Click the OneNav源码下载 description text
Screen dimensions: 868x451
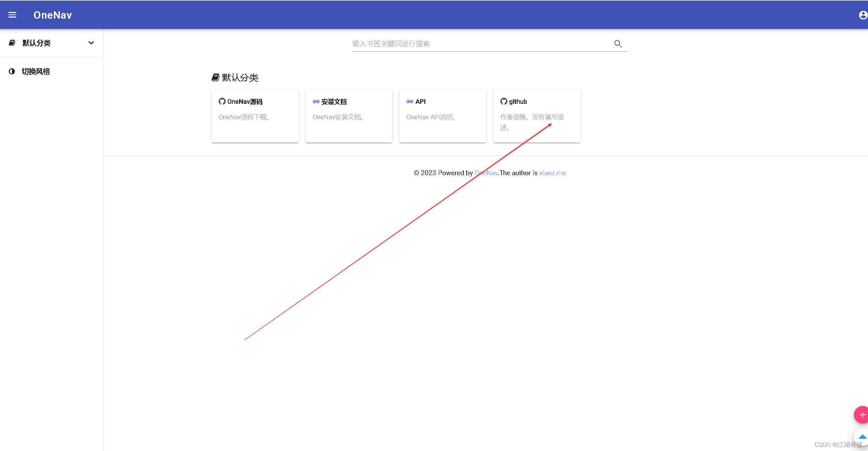click(x=244, y=117)
